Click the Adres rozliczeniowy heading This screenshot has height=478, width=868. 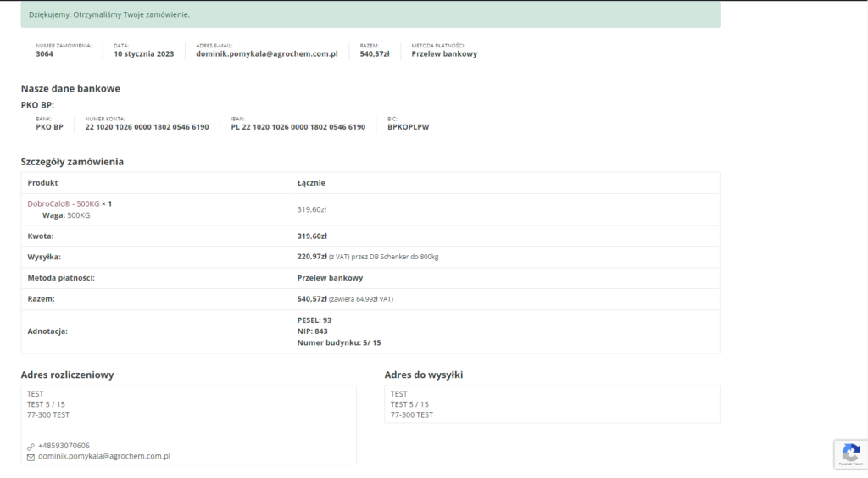coord(68,375)
